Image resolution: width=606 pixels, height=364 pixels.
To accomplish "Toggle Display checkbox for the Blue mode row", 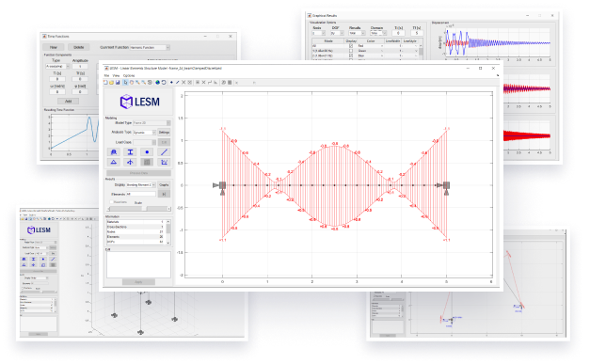I will pyautogui.click(x=351, y=56).
